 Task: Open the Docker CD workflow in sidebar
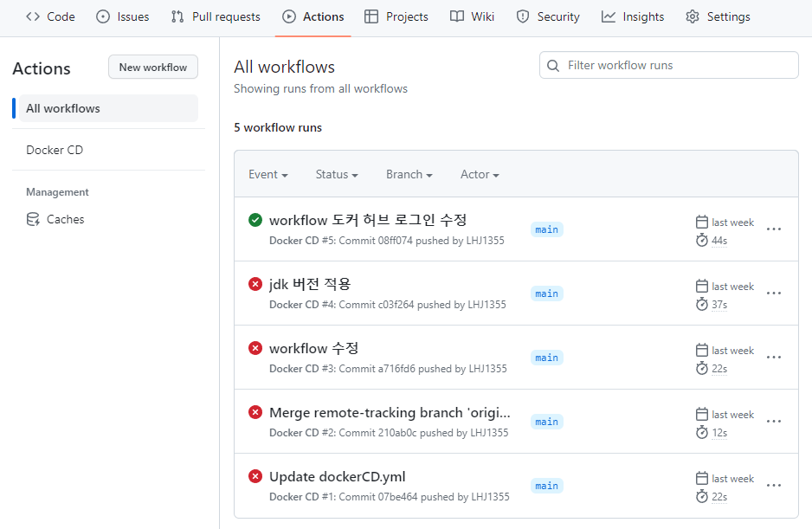click(55, 151)
